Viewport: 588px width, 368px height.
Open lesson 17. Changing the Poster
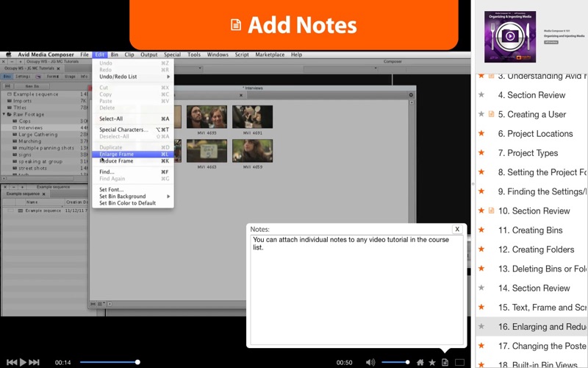pyautogui.click(x=542, y=346)
